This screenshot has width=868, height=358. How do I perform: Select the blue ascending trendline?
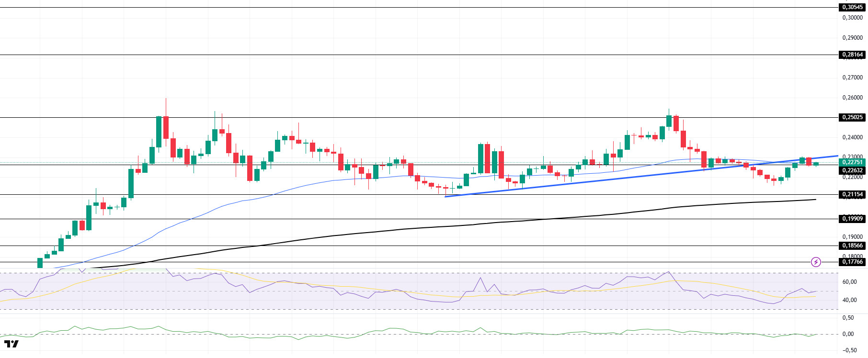[x=641, y=176]
